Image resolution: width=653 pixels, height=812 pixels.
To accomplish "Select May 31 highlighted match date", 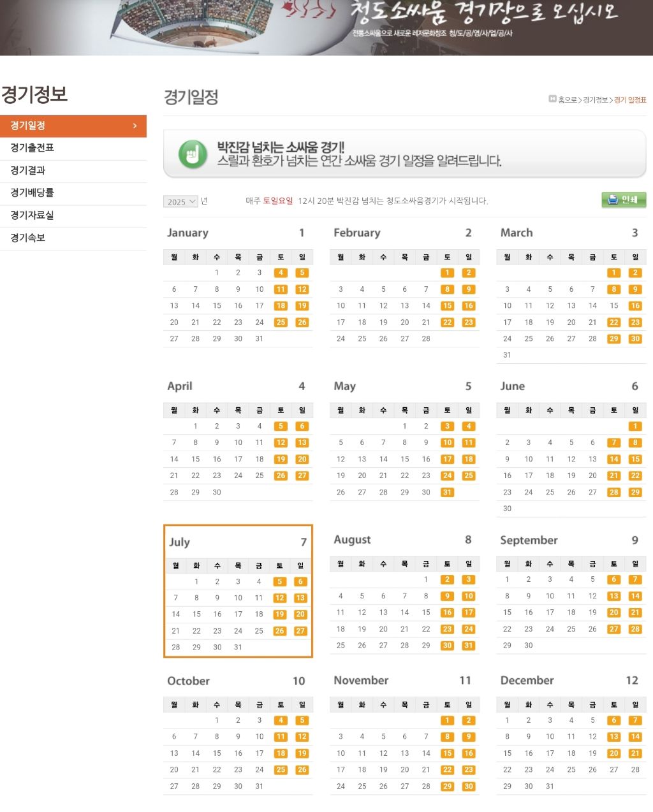I will 447,493.
